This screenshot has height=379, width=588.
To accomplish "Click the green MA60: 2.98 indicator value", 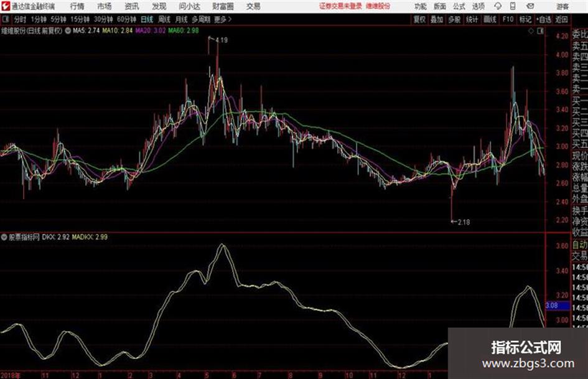I will tap(184, 30).
